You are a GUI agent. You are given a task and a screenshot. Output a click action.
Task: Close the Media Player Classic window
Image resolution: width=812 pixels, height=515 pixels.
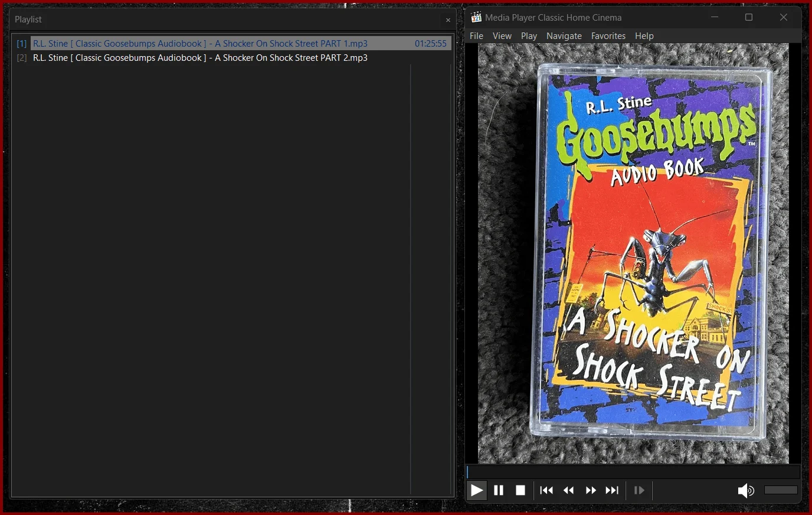tap(784, 17)
